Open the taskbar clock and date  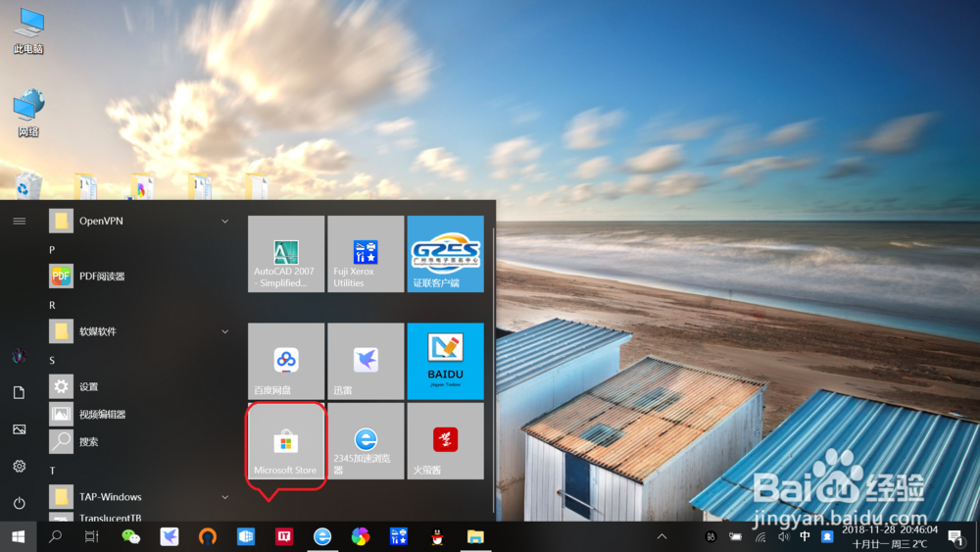click(x=890, y=536)
